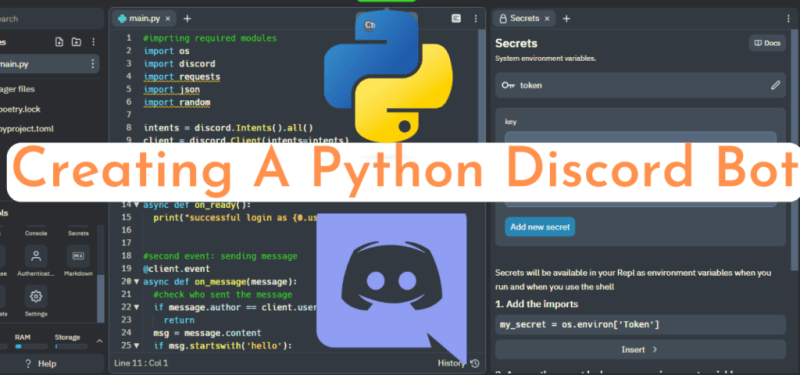Click the '#second event: sending message' comment

pos(220,256)
